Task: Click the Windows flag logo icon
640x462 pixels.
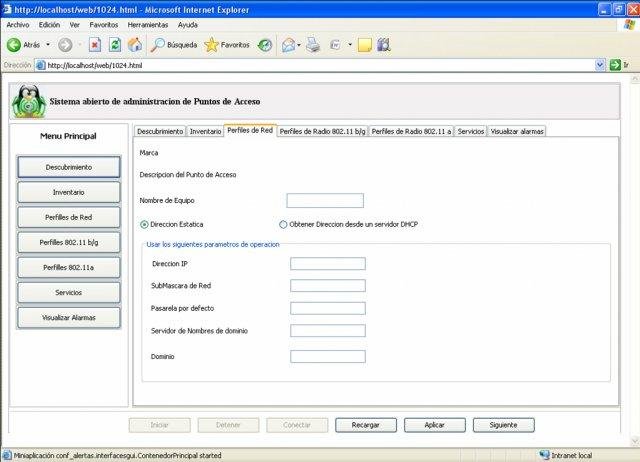Action: click(x=629, y=24)
